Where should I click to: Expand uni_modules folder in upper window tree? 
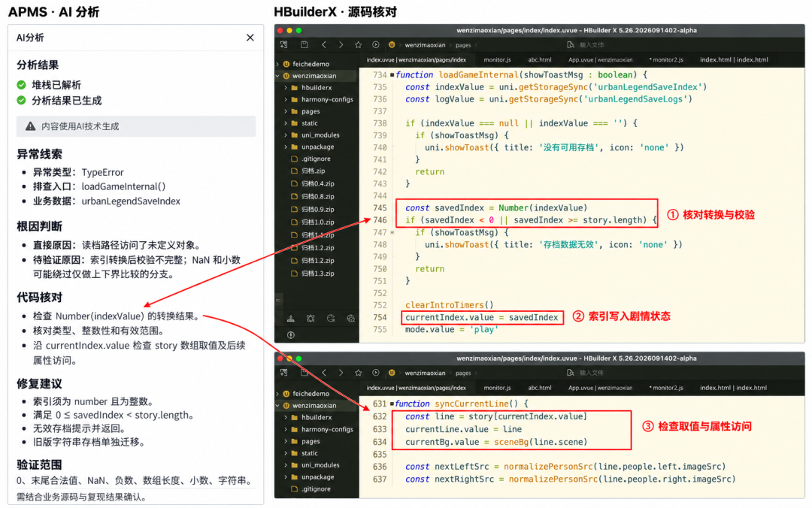[x=286, y=135]
